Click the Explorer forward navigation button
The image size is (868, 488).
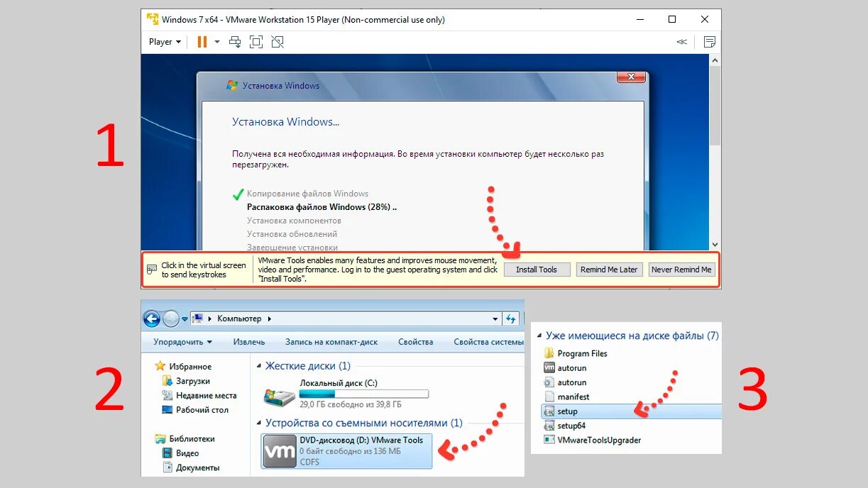click(170, 319)
